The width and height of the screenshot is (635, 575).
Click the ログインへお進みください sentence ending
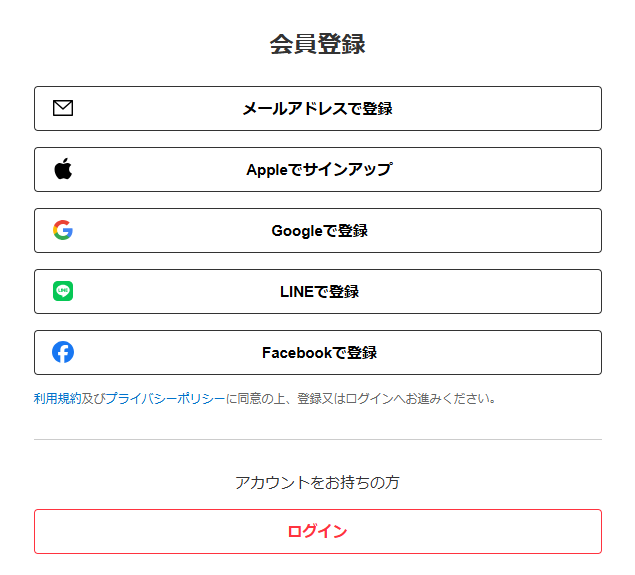click(x=420, y=398)
